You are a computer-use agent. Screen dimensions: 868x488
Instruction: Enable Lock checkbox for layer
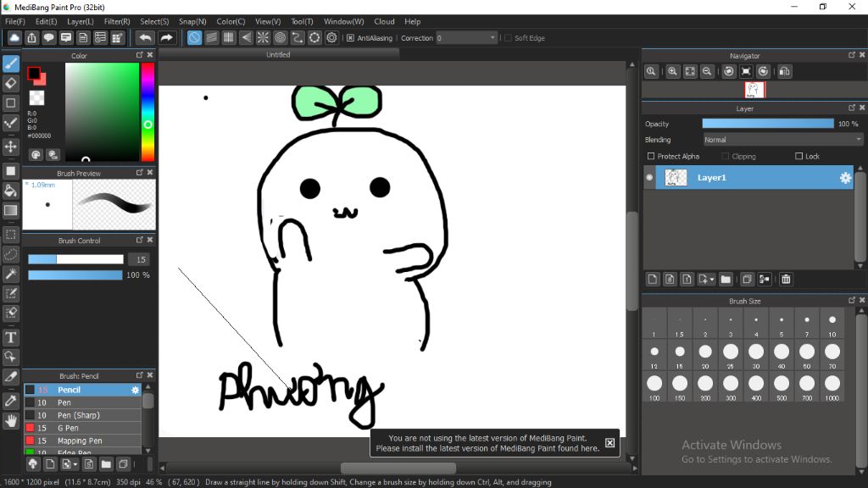[798, 156]
